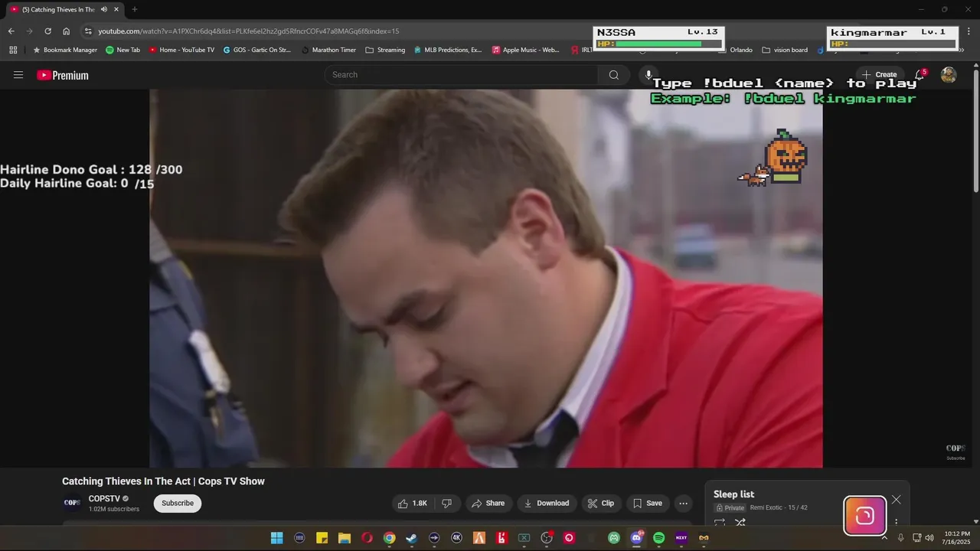Screen dimensions: 980x551
Task: Open GOS - Gartic On Str... bookmark
Action: 256,50
